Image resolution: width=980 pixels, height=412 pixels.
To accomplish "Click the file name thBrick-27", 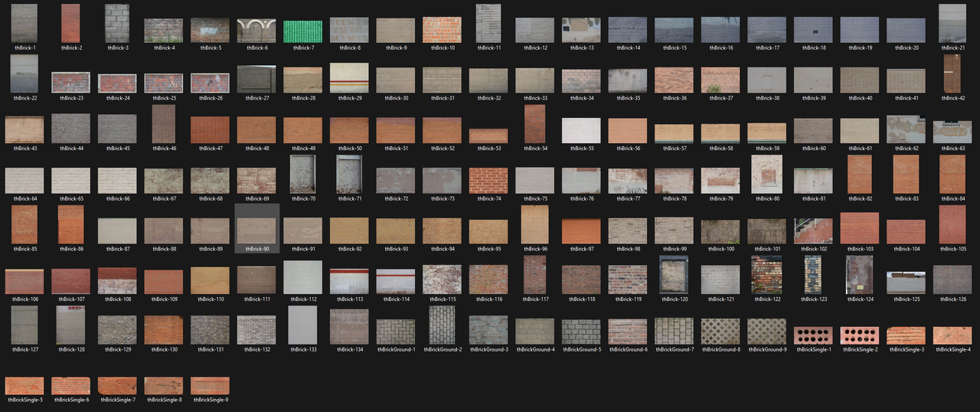I will pos(256,98).
